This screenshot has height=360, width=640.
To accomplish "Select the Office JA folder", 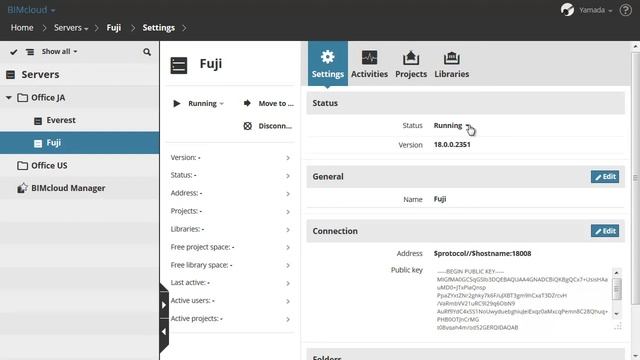I will click(48, 98).
